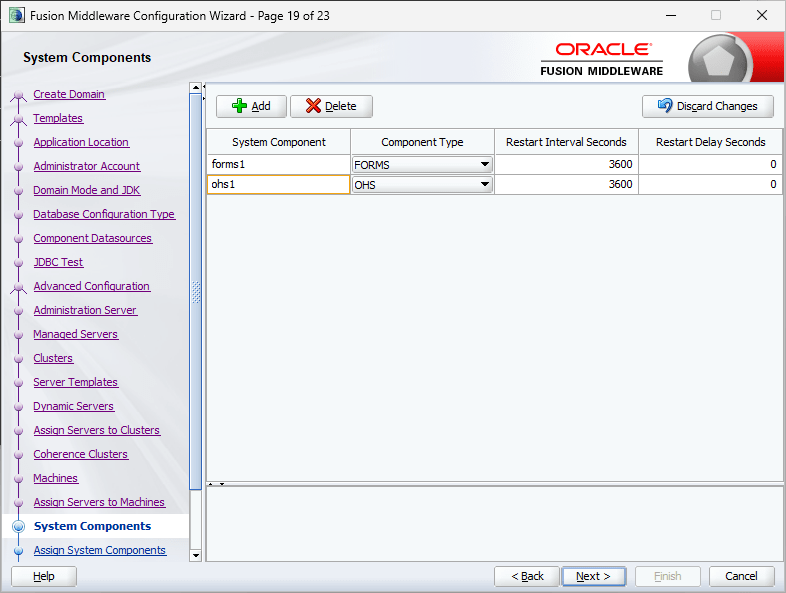Screen dimensions: 786x593
Task: Click the Component Type column header
Action: [x=422, y=142]
